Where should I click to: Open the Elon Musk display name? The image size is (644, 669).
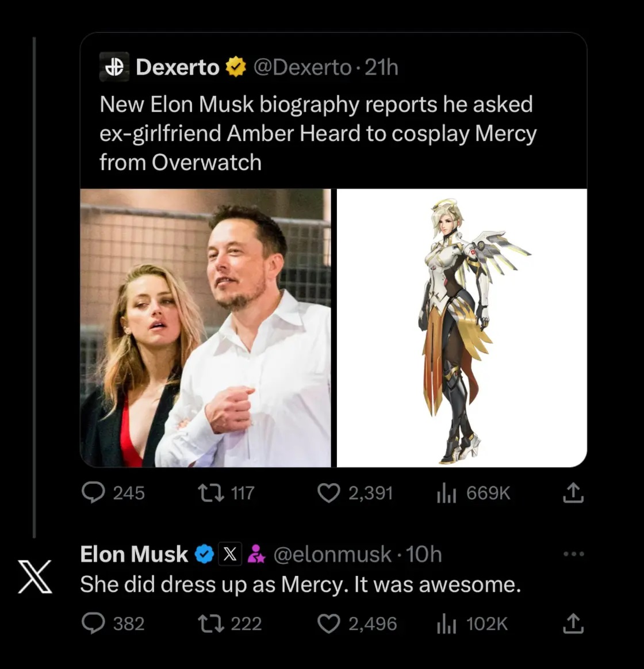pyautogui.click(x=134, y=554)
